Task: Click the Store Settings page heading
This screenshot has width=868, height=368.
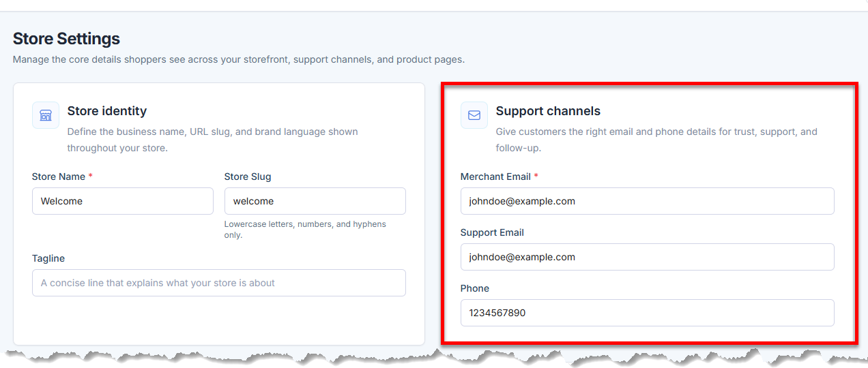Action: pyautogui.click(x=66, y=38)
